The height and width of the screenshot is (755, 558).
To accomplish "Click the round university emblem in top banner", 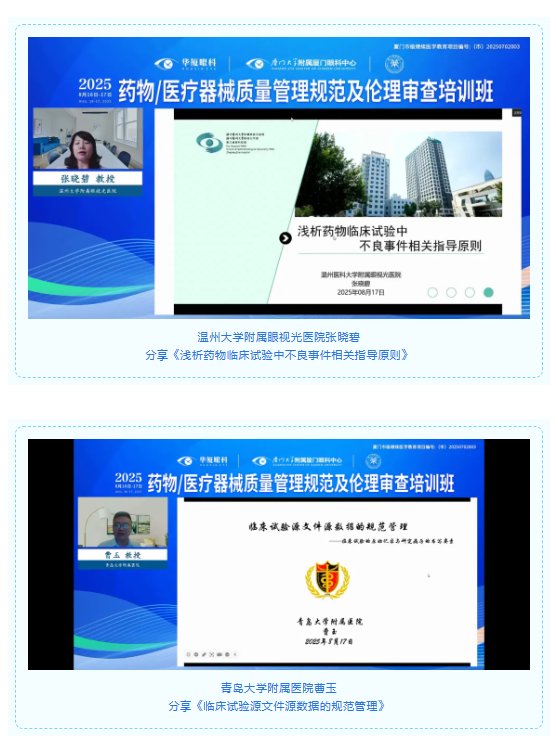I will pyautogui.click(x=394, y=64).
